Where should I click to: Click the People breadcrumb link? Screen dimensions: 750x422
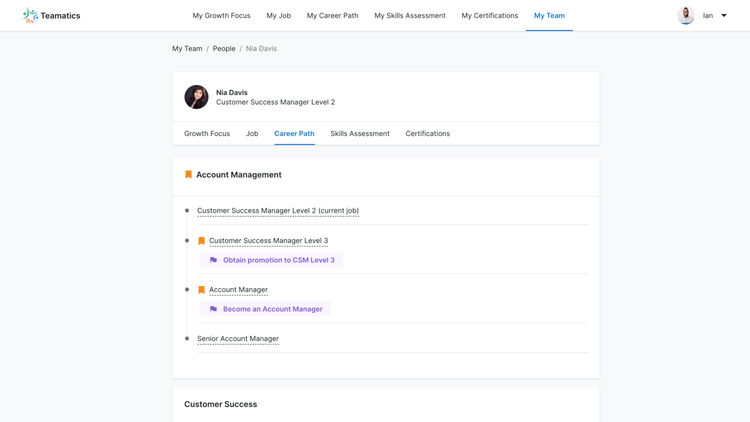click(x=224, y=48)
